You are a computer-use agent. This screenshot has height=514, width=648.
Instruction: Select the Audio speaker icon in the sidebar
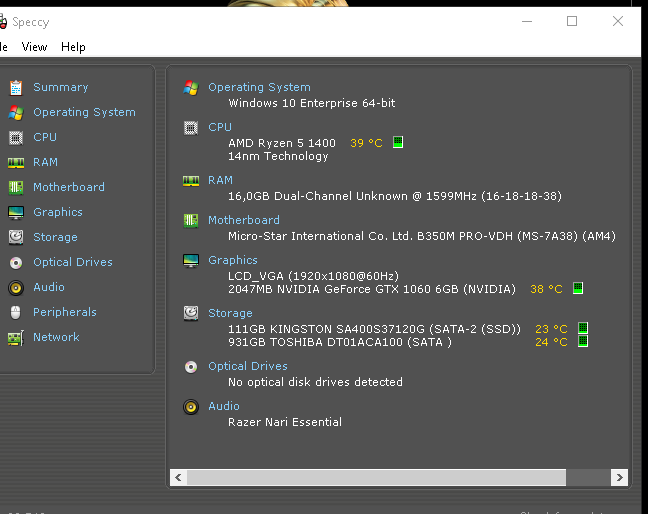tap(15, 287)
